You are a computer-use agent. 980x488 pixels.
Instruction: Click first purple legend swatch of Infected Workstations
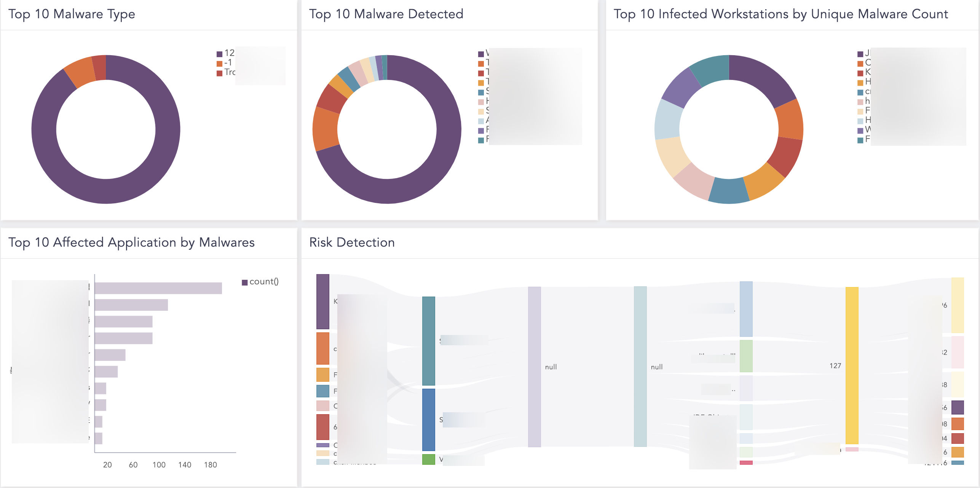[x=860, y=54]
